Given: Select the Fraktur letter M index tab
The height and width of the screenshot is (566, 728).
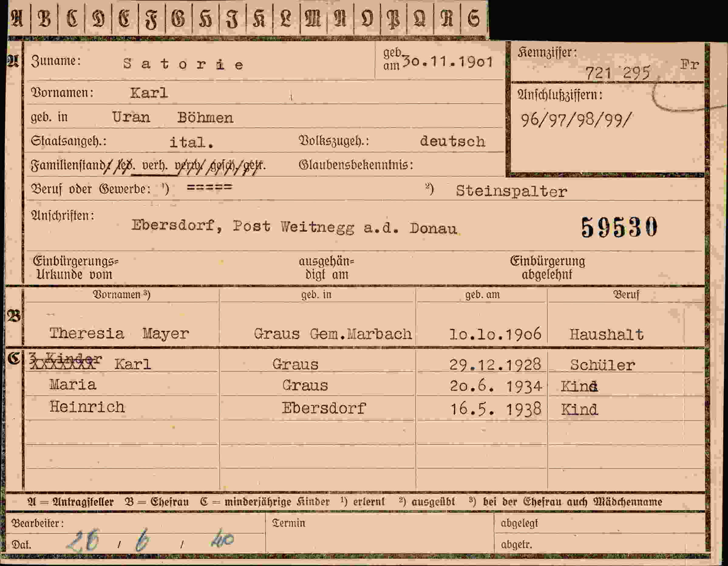Looking at the screenshot, I should pos(313,18).
